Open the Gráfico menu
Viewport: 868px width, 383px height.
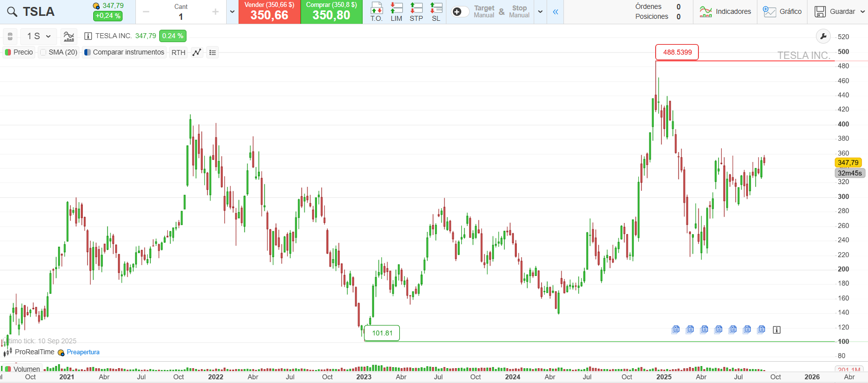tap(782, 11)
